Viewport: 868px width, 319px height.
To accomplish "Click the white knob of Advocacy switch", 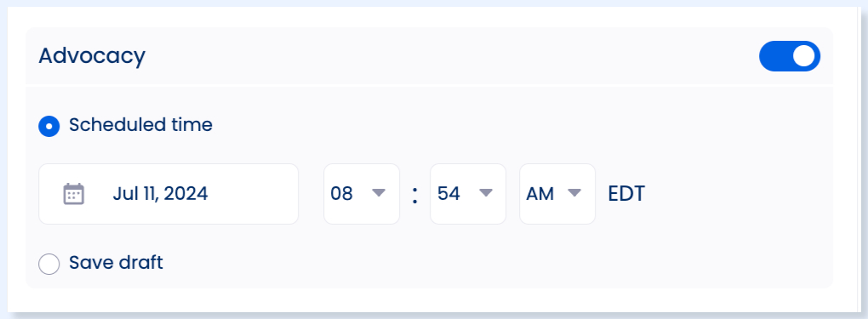I will point(804,56).
